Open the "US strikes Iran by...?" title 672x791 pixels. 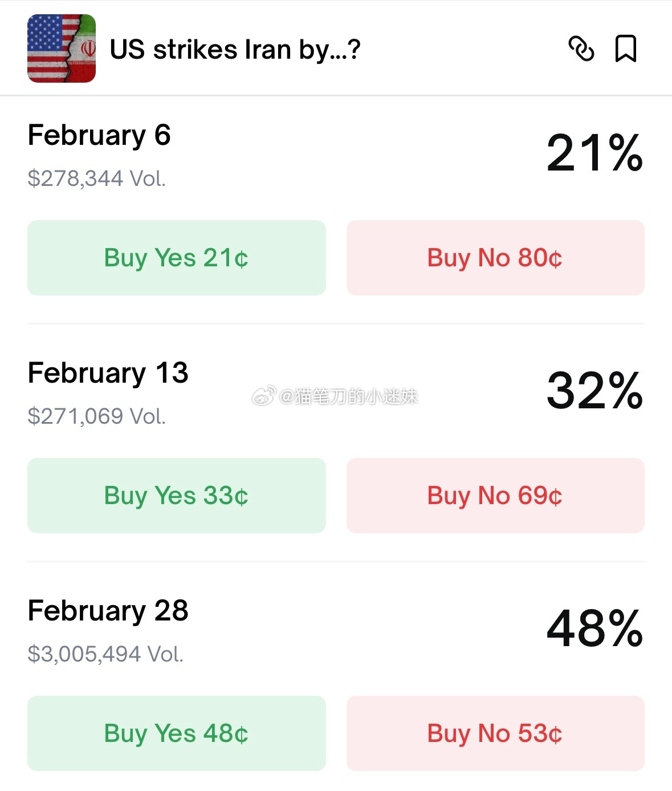tap(235, 50)
